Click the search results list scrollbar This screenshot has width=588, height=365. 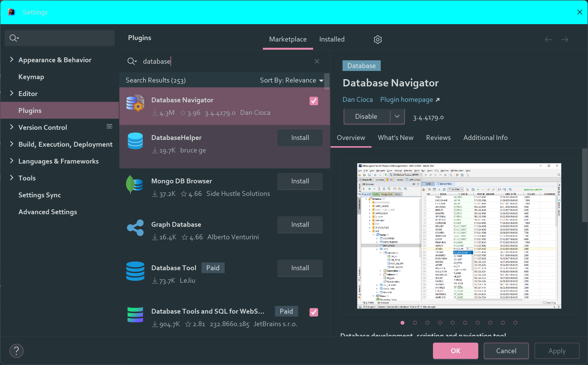[327, 82]
